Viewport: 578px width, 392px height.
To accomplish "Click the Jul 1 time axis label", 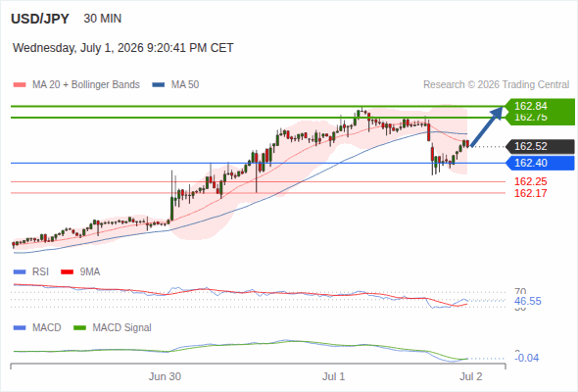I will click(334, 376).
